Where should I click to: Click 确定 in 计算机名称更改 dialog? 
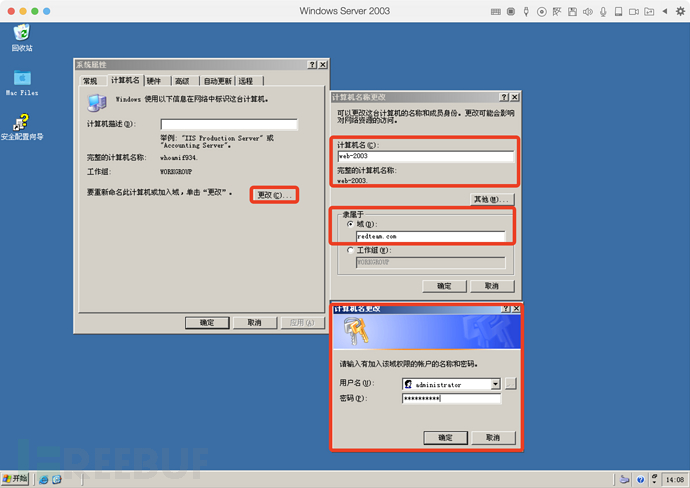(444, 286)
